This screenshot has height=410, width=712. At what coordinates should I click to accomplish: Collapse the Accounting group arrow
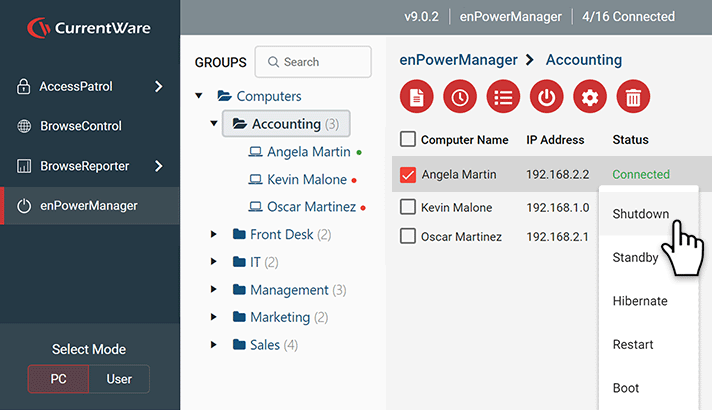pyautogui.click(x=214, y=123)
